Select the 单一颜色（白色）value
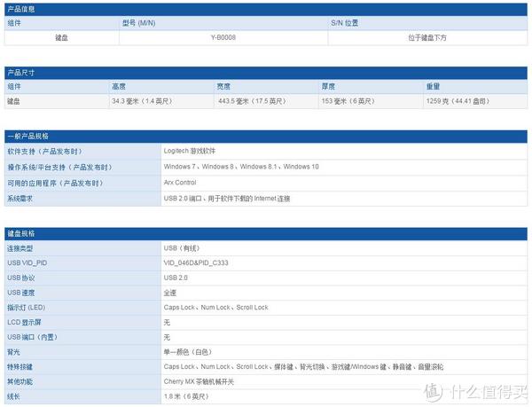 (x=188, y=352)
